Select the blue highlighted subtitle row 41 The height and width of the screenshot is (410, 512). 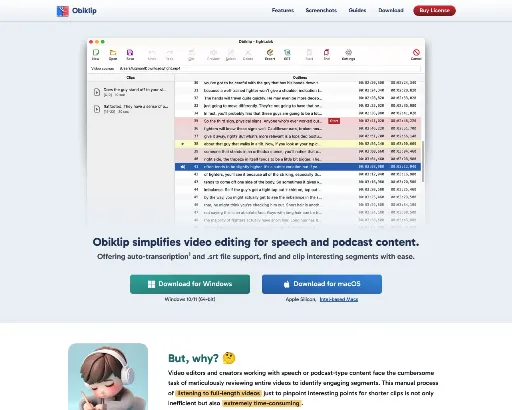(298, 167)
